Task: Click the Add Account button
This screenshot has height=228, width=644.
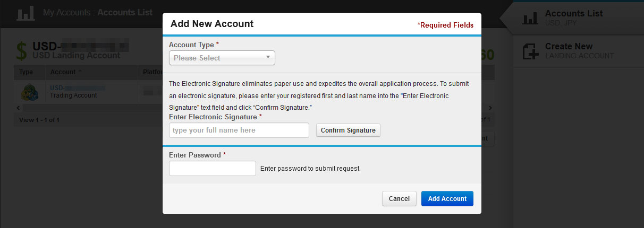Action: [447, 199]
